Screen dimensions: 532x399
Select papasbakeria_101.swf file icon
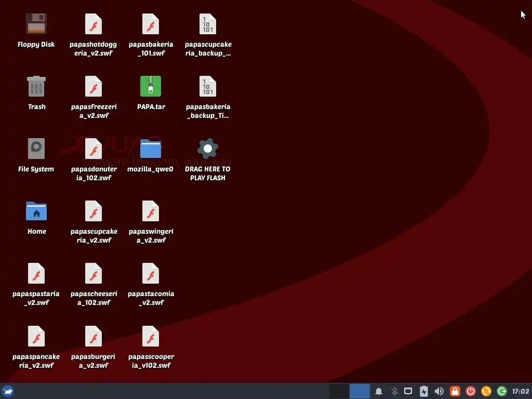coord(151,24)
